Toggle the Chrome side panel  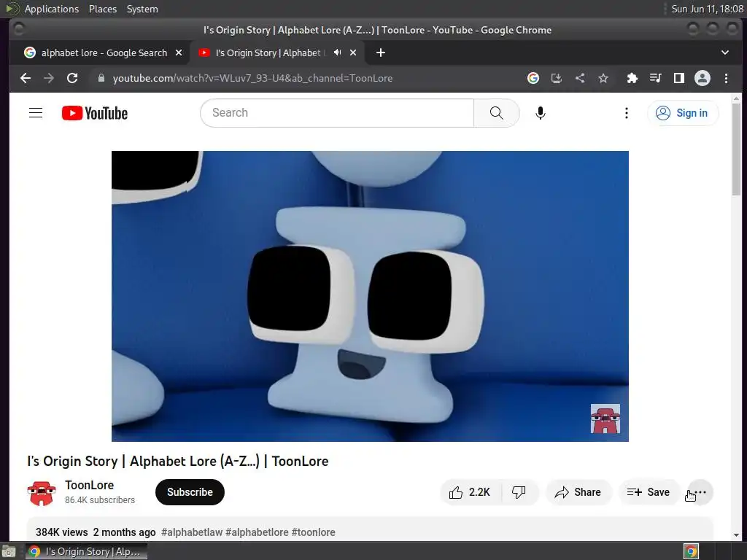point(679,78)
